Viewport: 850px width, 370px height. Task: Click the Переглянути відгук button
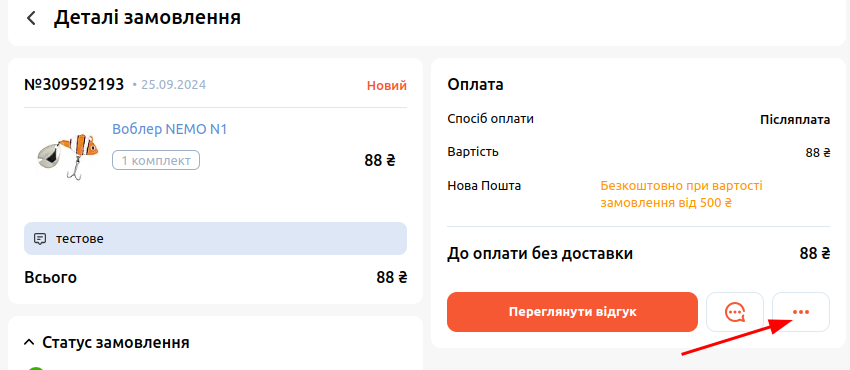(x=572, y=312)
